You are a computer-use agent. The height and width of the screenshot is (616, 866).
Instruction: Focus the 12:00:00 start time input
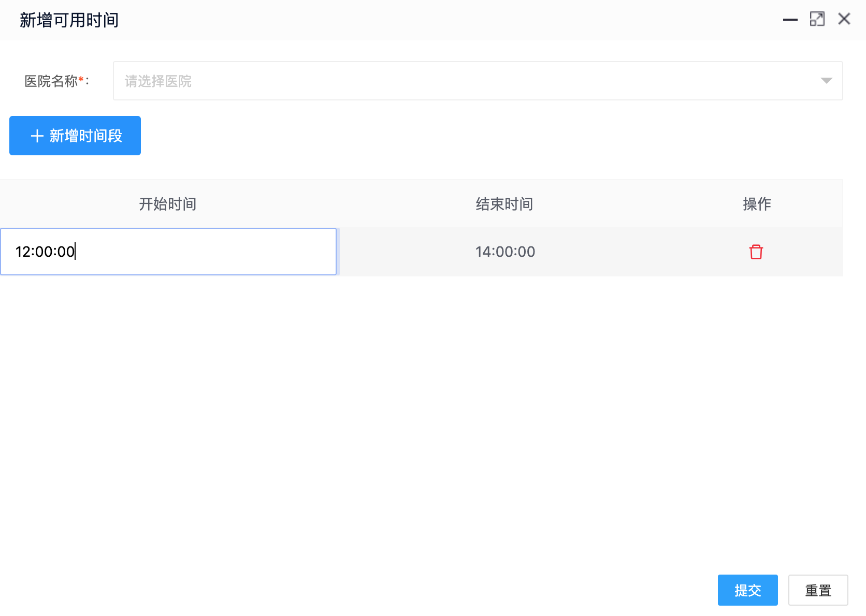click(168, 252)
